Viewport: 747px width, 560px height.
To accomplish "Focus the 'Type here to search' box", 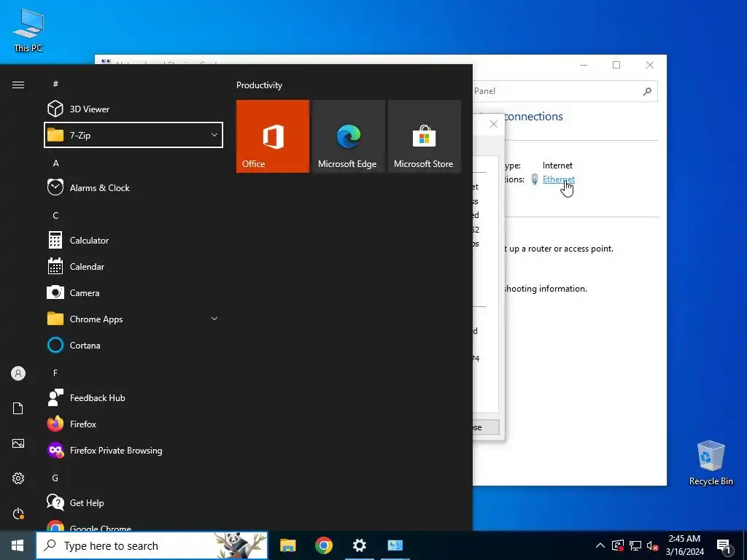I will coord(152,545).
